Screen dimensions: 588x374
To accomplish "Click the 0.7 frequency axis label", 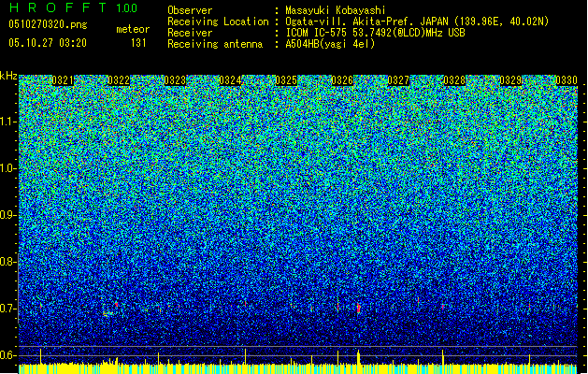I will point(8,309).
